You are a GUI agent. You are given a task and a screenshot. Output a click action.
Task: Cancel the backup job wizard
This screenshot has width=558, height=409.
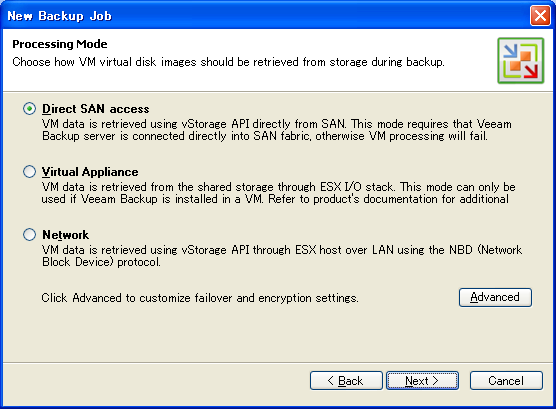(506, 381)
